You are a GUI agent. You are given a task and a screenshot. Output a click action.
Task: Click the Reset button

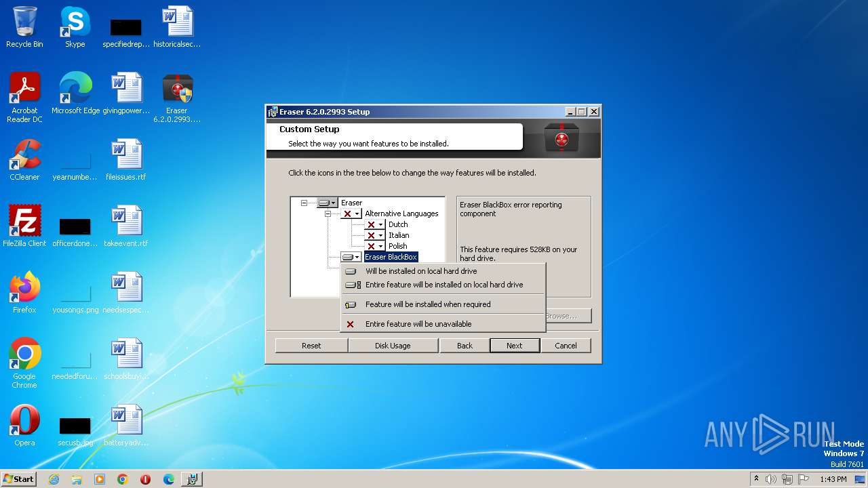tap(311, 346)
